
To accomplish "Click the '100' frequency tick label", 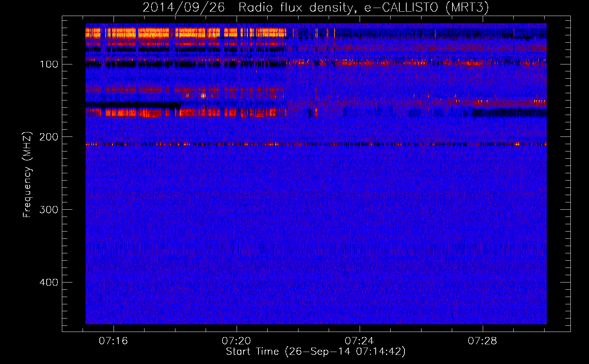I will pyautogui.click(x=49, y=64).
